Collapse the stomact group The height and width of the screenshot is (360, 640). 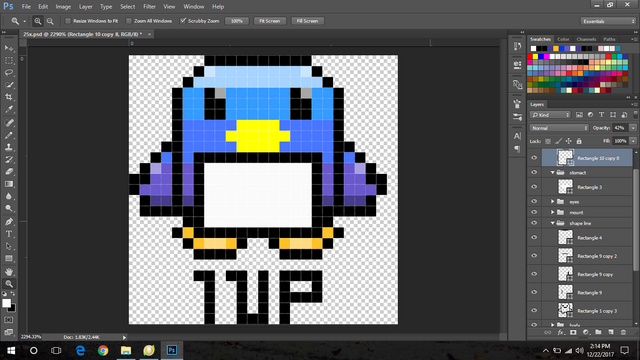tap(553, 173)
